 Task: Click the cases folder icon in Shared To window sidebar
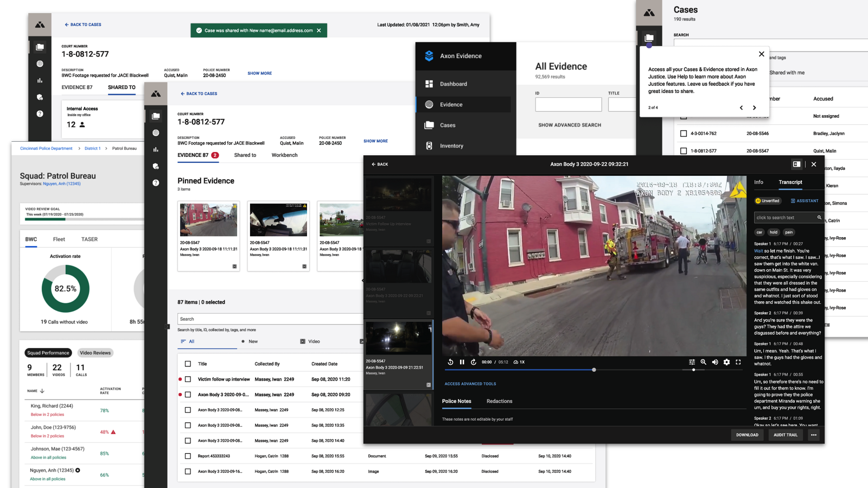pyautogui.click(x=40, y=47)
